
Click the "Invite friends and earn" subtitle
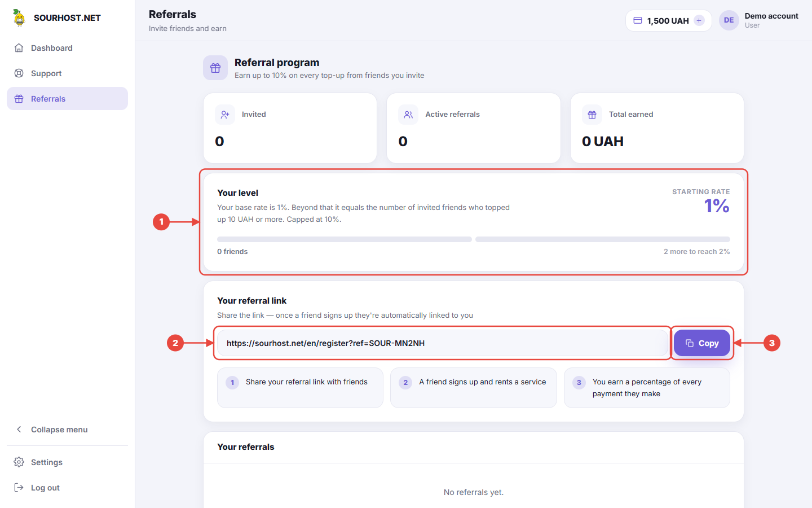coord(188,29)
